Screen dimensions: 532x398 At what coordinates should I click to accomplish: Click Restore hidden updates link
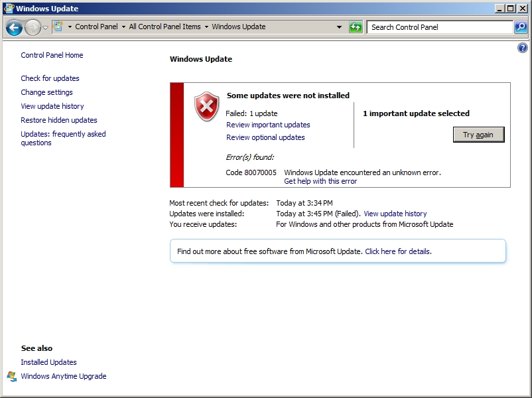(58, 120)
